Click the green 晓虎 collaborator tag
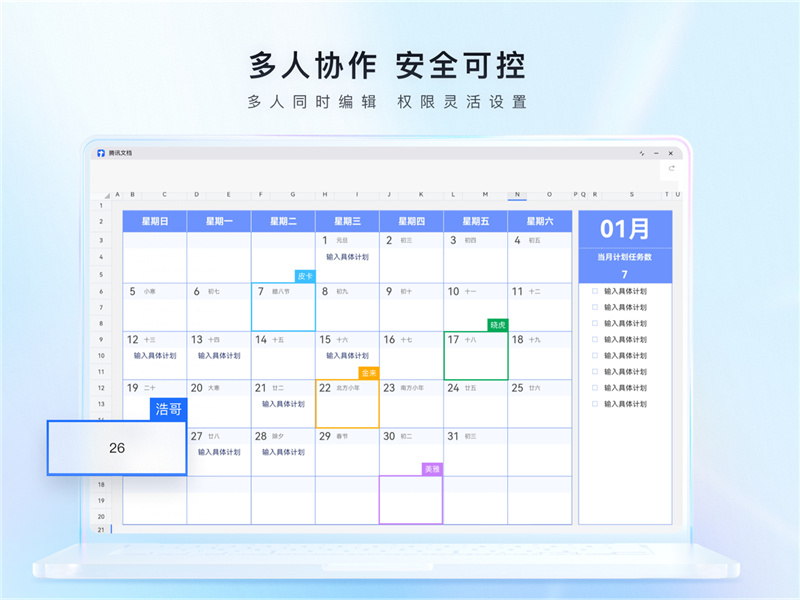The height and width of the screenshot is (600, 800). (497, 324)
